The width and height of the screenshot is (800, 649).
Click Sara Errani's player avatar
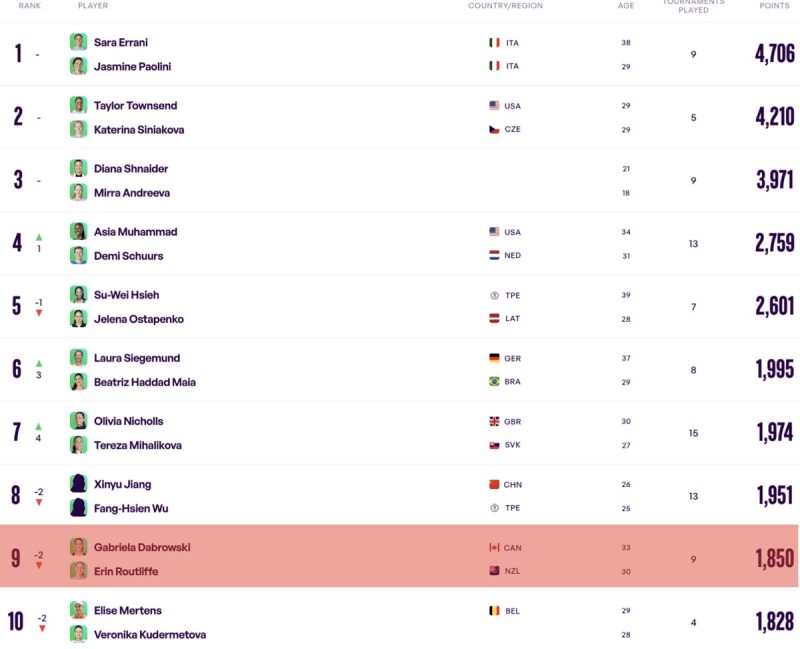click(78, 42)
